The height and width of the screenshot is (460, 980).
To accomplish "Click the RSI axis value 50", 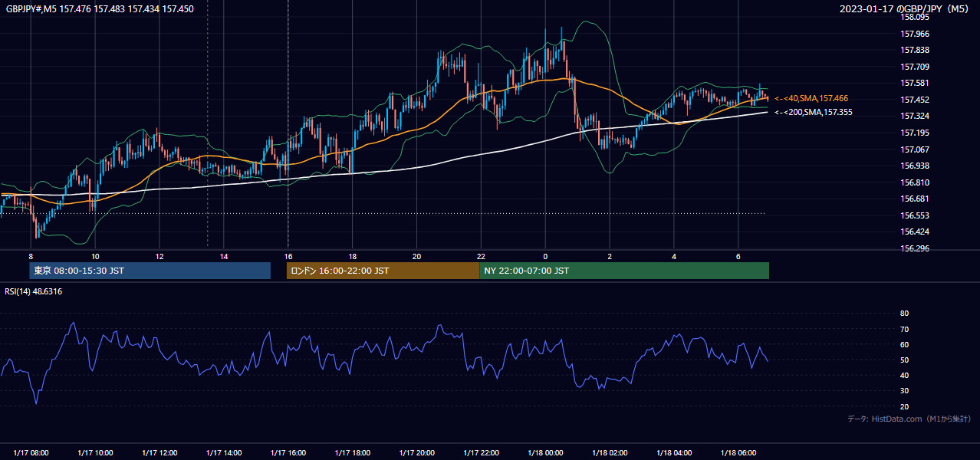I will click(904, 360).
